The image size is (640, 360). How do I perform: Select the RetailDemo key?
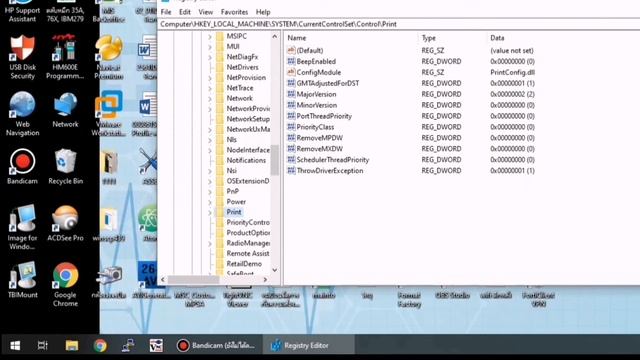click(x=244, y=264)
